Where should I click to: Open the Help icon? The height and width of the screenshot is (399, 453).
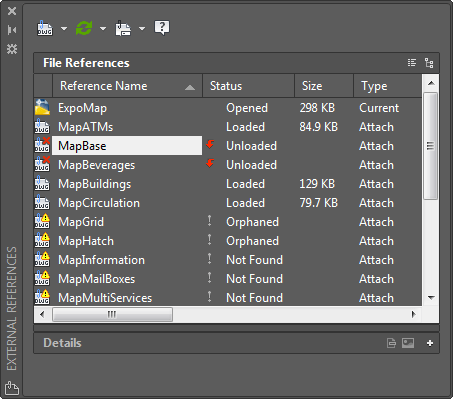[162, 28]
